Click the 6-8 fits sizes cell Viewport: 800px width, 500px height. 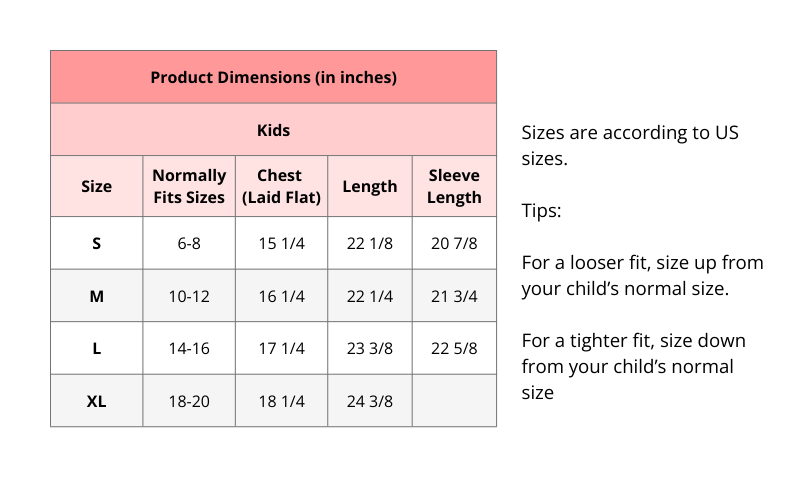(x=189, y=243)
